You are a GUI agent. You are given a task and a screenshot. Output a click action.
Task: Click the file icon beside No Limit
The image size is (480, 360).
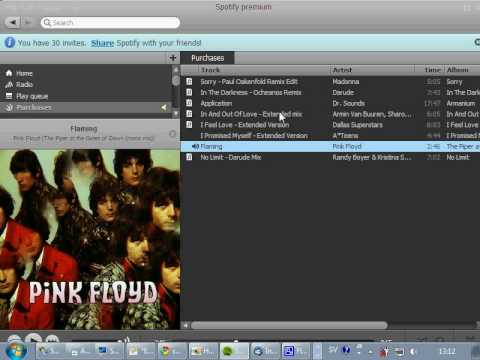pos(189,157)
